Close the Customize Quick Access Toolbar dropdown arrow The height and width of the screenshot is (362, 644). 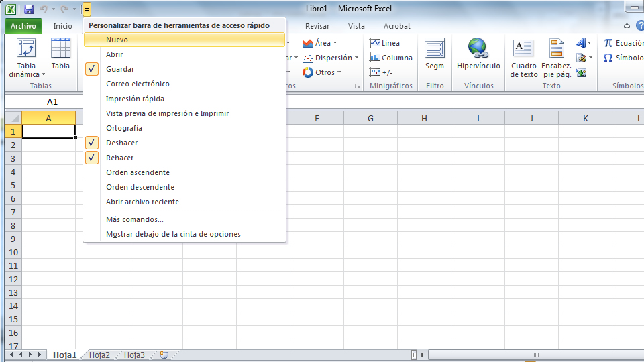[87, 9]
